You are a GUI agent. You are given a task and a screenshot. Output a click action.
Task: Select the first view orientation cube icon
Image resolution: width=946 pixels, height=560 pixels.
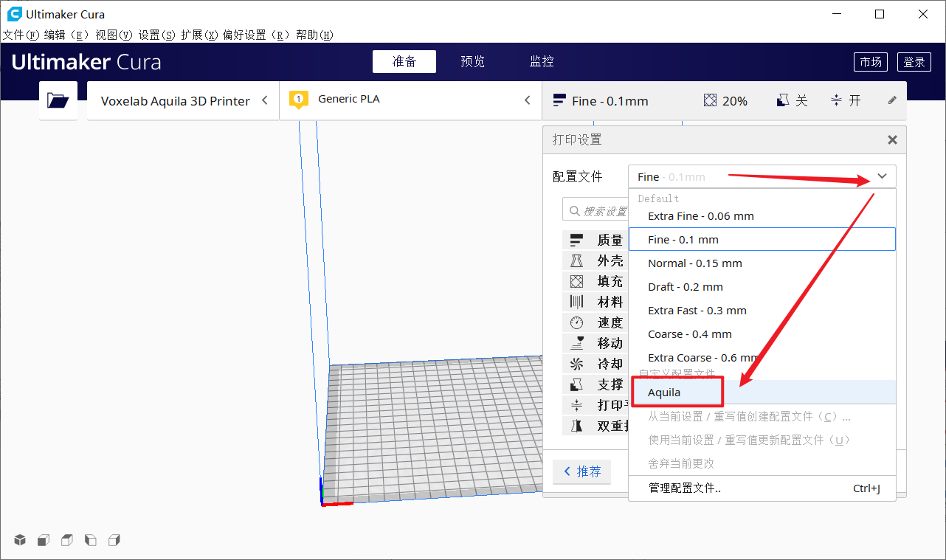[19, 539]
